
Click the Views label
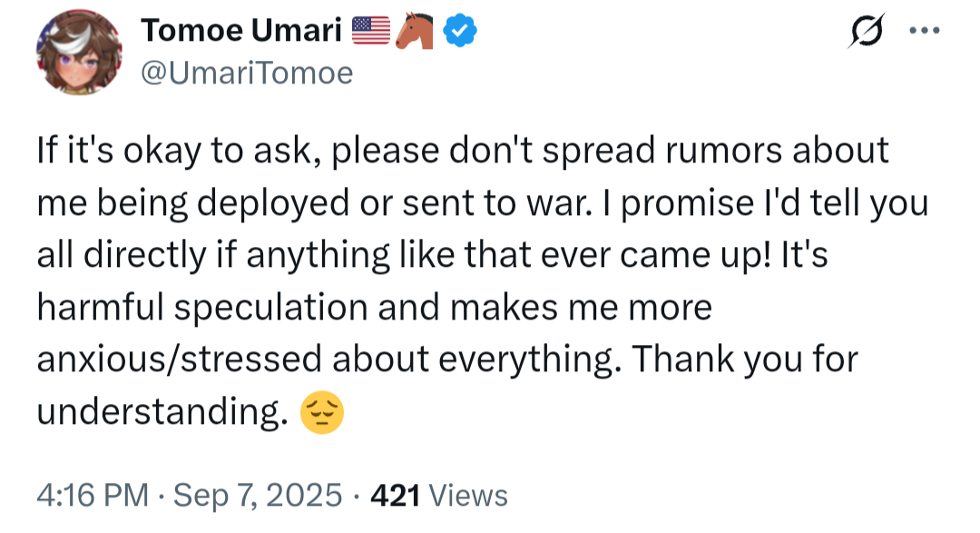pyautogui.click(x=468, y=496)
